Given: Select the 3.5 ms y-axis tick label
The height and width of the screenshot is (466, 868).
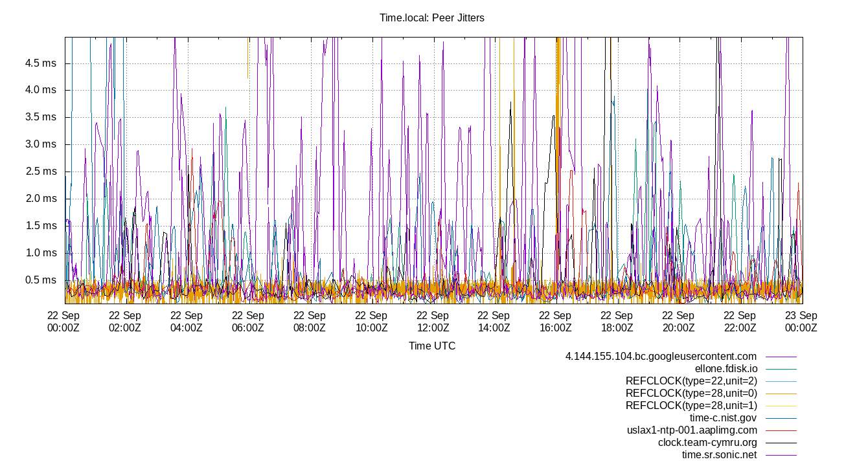Looking at the screenshot, I should pyautogui.click(x=41, y=118).
